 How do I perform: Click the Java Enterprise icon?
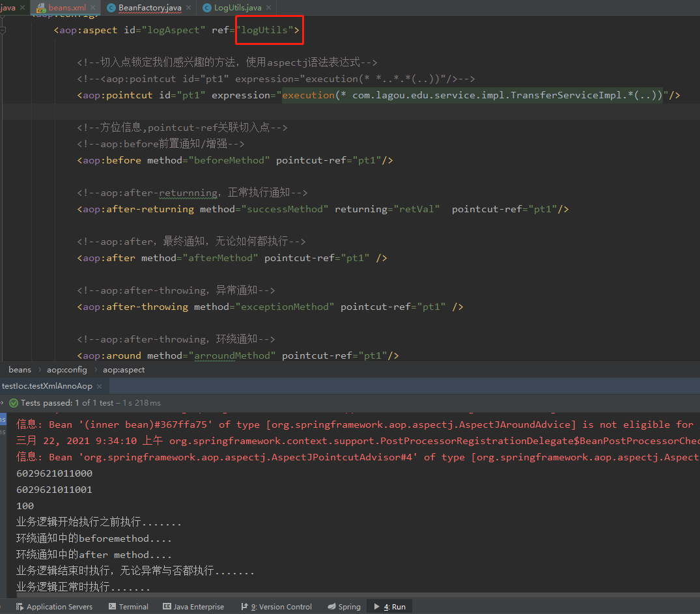167,606
